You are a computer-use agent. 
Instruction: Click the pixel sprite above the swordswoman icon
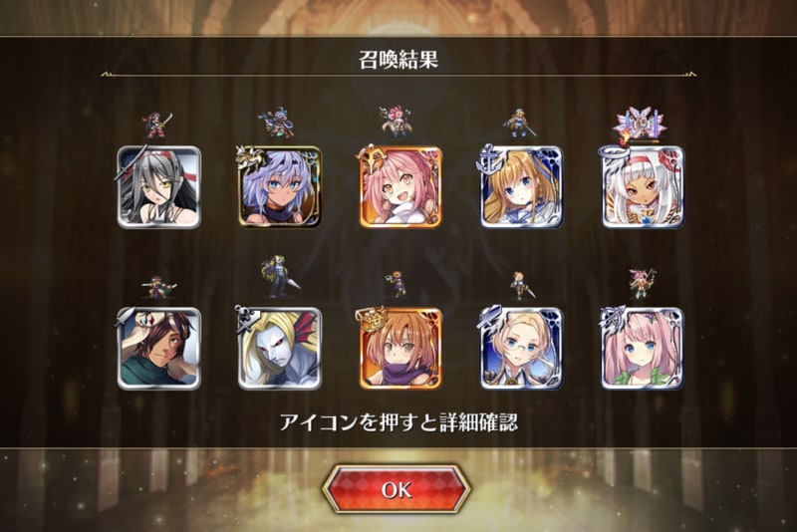159,126
